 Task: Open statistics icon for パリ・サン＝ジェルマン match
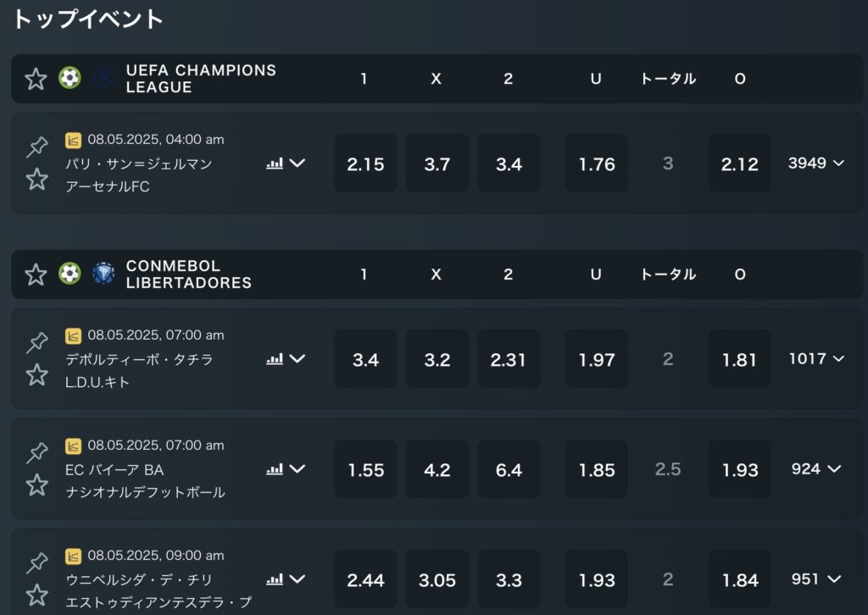pyautogui.click(x=275, y=163)
